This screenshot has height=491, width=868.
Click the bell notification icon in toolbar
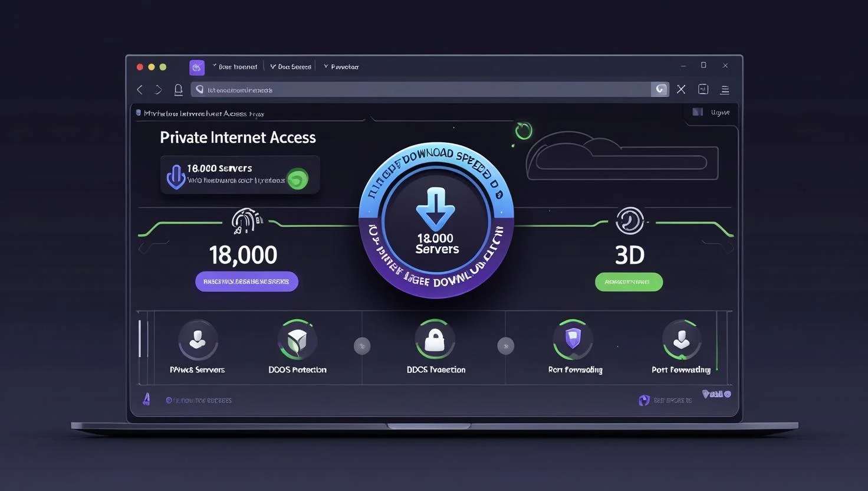(178, 90)
